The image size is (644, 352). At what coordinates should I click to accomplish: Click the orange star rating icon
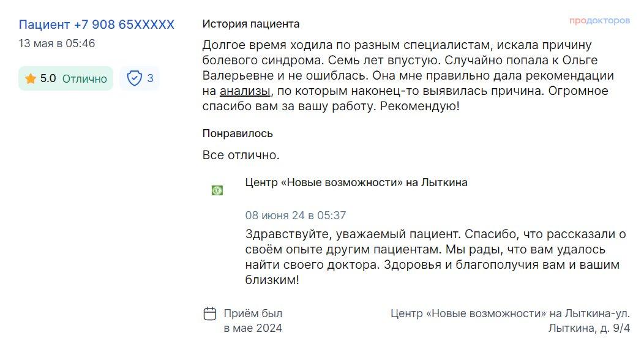pos(31,78)
